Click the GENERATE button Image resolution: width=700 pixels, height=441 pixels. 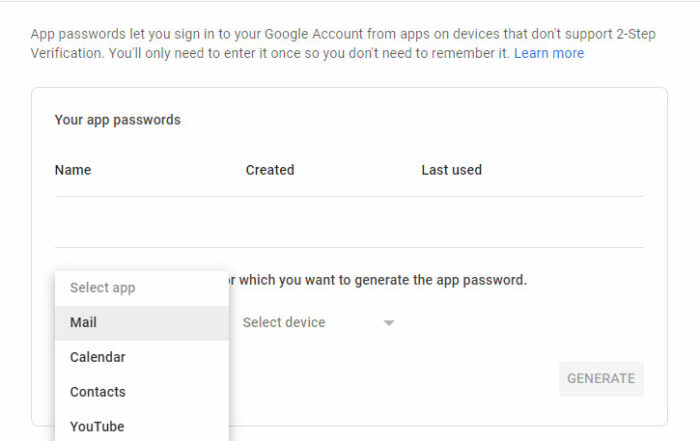(601, 379)
